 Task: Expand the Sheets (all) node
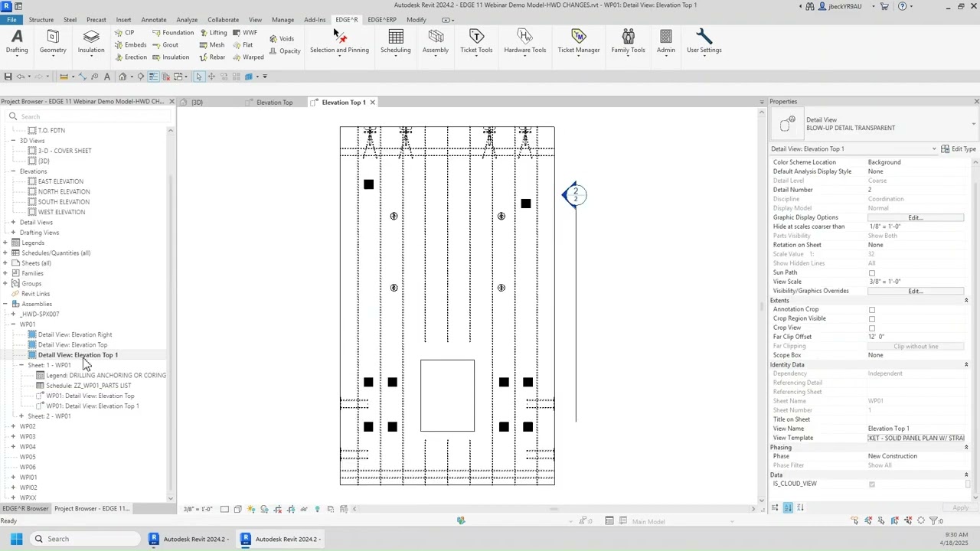coord(5,263)
